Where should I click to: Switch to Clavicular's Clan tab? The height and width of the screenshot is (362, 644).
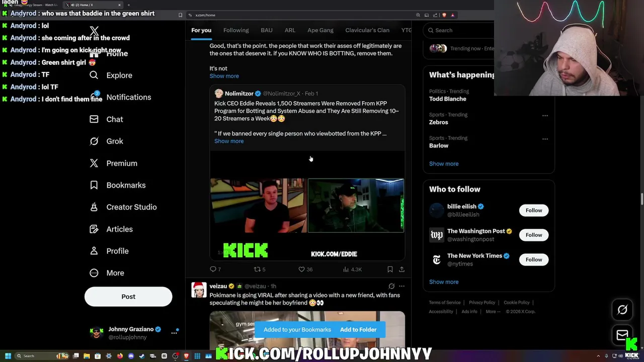click(x=367, y=30)
